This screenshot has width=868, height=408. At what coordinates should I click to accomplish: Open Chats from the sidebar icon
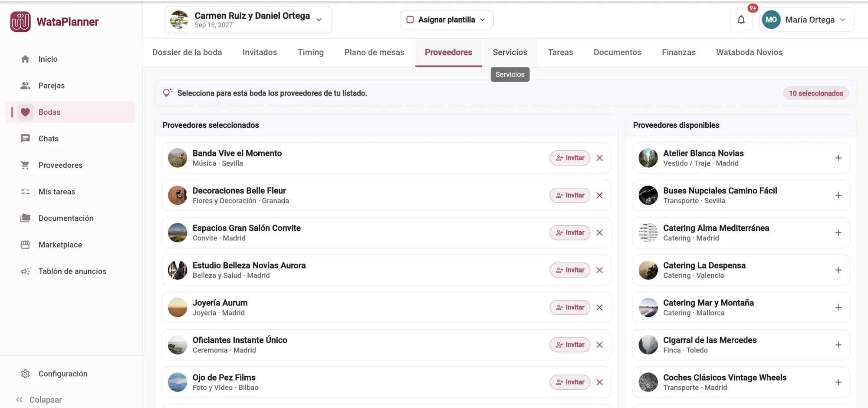pyautogui.click(x=25, y=139)
